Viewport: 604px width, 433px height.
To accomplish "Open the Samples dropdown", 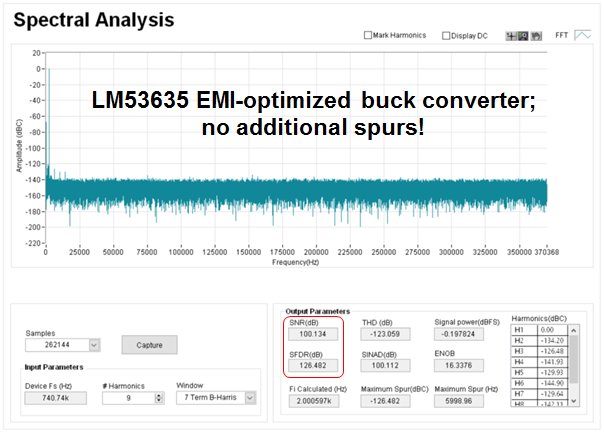I will pos(94,345).
